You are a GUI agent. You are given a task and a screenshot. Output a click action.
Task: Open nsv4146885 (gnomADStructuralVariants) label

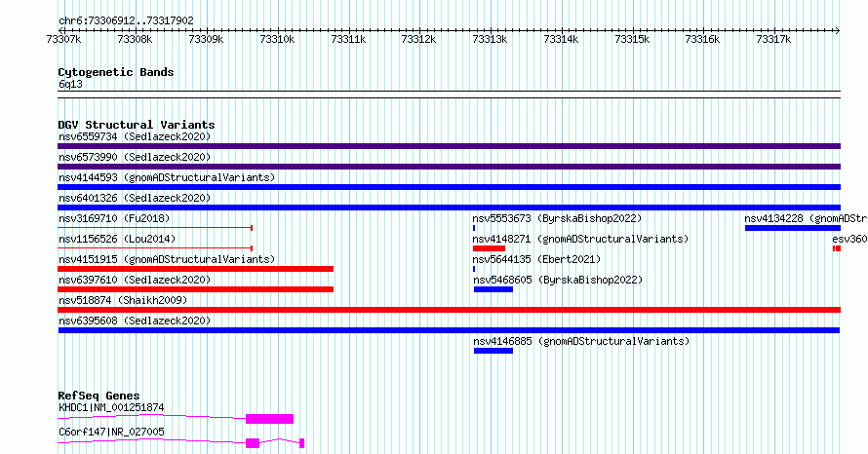582,341
